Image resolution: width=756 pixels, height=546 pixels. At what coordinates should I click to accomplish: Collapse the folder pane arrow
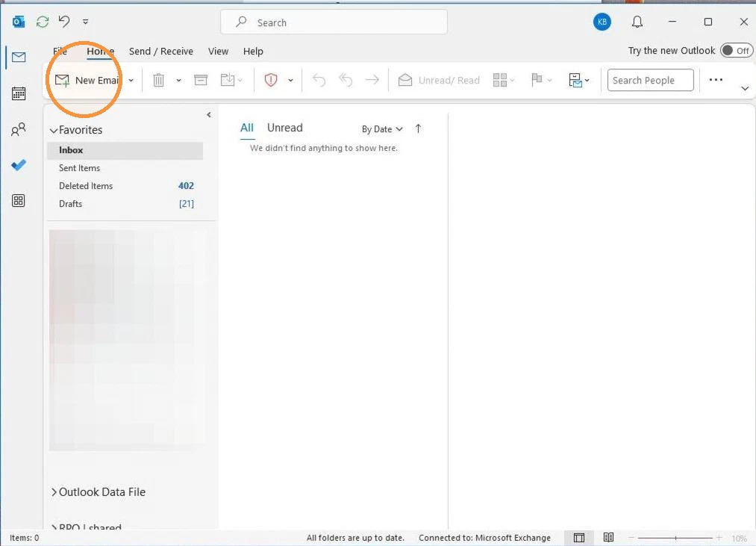click(209, 115)
